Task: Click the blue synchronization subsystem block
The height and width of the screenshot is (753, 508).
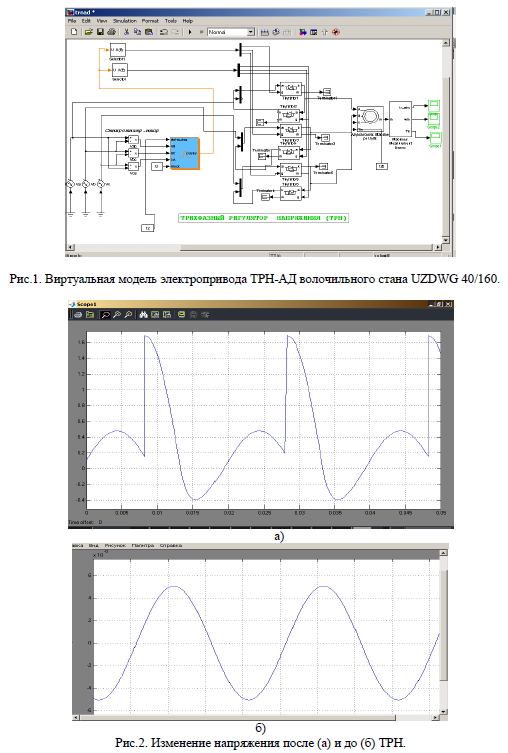Action: 184,154
